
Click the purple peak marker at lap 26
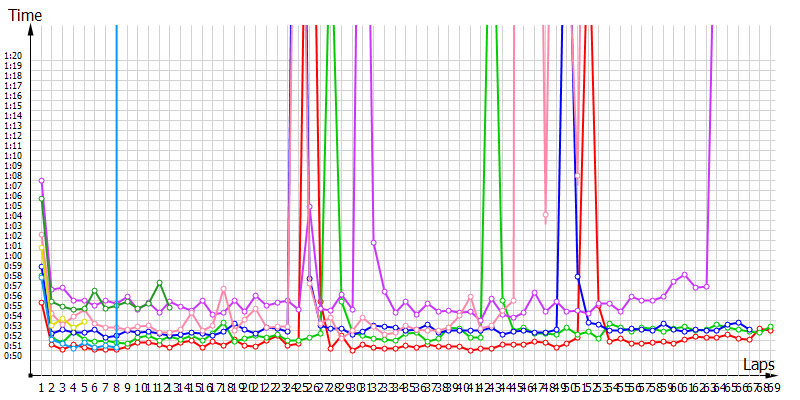[x=309, y=207]
